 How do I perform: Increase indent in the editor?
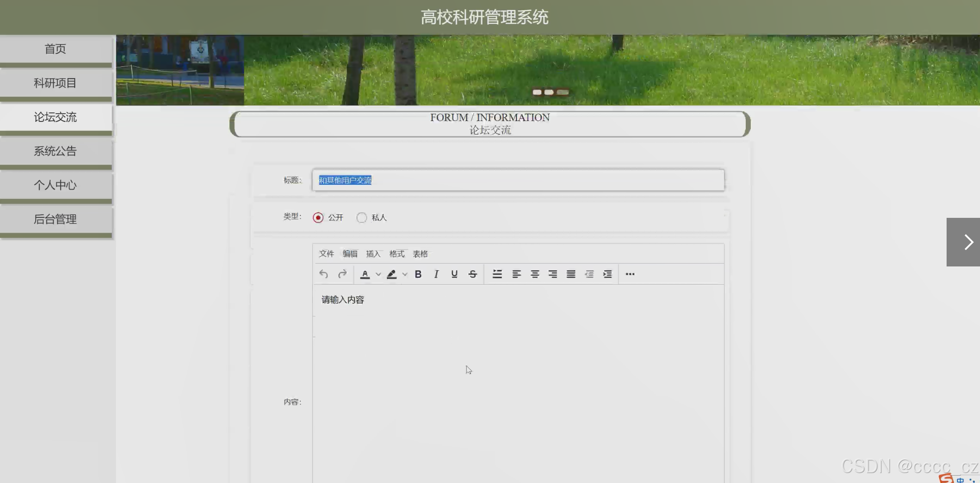[607, 274]
